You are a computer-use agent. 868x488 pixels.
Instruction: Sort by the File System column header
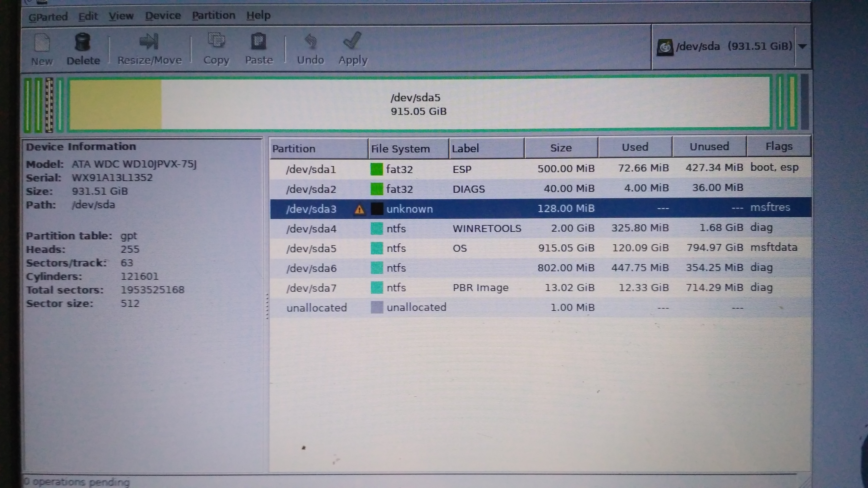(408, 148)
